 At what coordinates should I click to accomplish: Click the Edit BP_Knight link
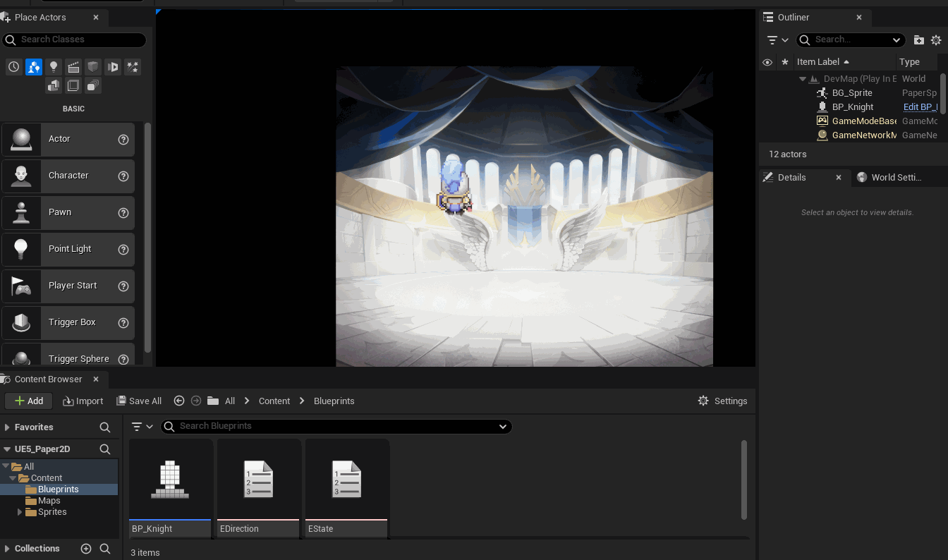(920, 107)
